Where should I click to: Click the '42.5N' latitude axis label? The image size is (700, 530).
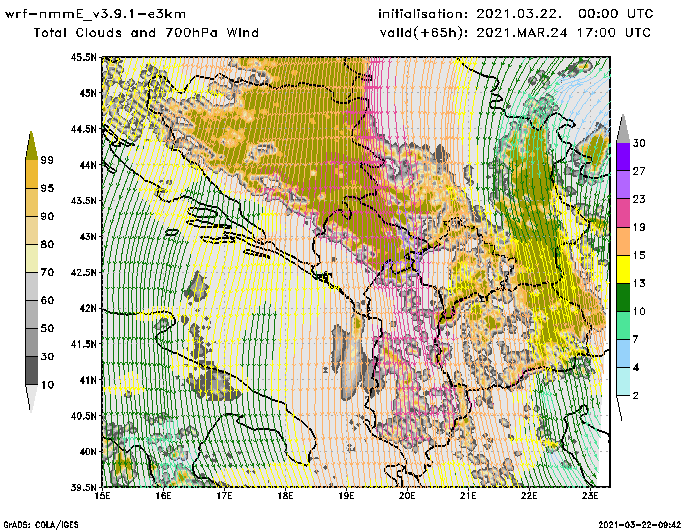point(83,272)
